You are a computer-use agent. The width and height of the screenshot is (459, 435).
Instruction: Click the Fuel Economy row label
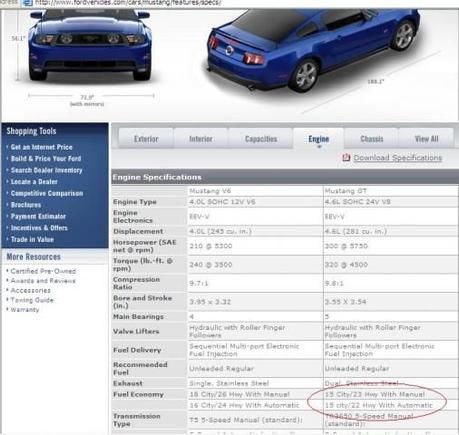(x=138, y=394)
